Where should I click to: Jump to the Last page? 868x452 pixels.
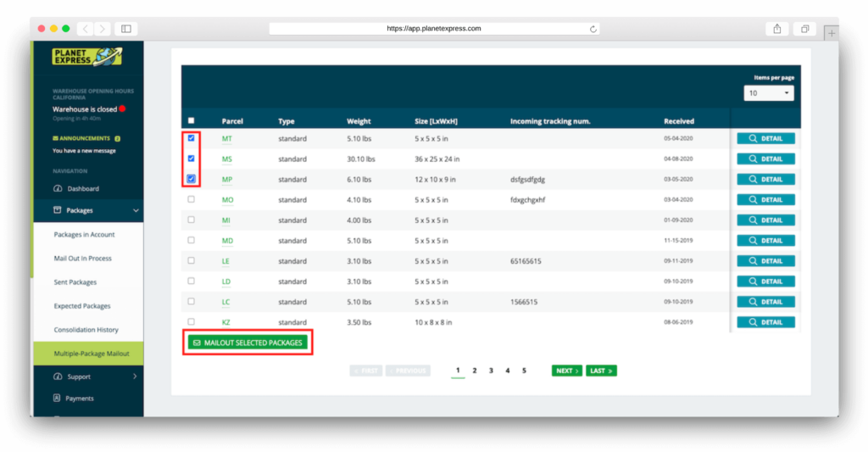click(x=601, y=371)
